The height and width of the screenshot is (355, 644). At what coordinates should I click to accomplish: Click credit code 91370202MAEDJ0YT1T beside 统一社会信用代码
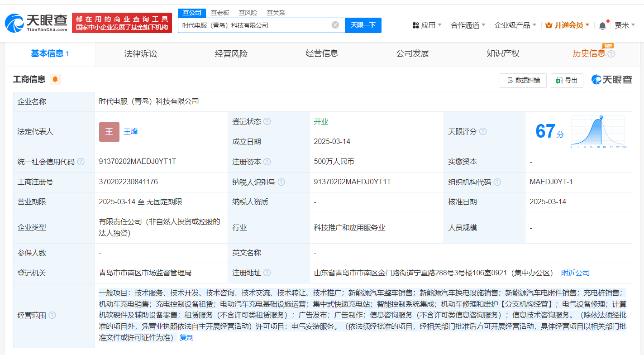(x=138, y=162)
